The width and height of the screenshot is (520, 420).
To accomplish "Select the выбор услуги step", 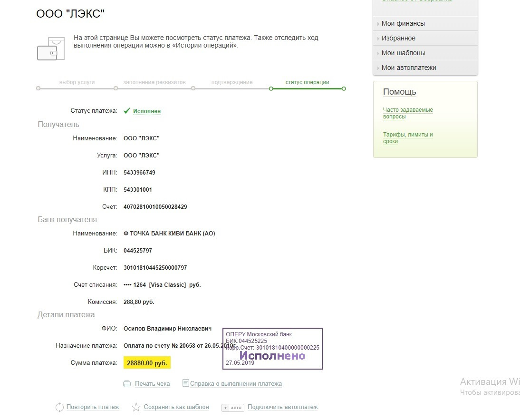I will (x=77, y=82).
